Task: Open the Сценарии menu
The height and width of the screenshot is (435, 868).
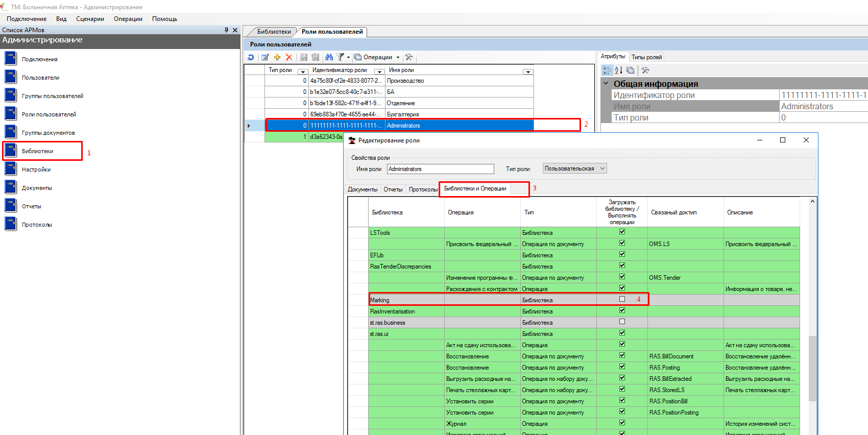Action: click(90, 19)
